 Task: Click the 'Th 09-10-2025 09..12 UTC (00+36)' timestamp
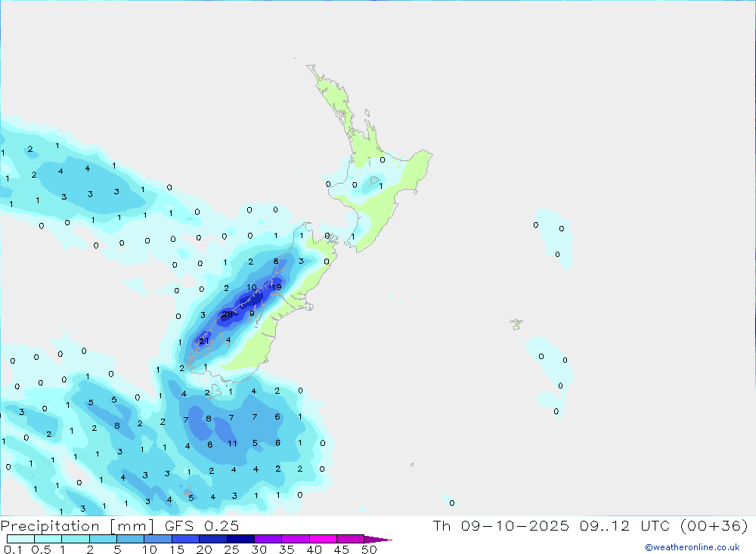point(590,526)
